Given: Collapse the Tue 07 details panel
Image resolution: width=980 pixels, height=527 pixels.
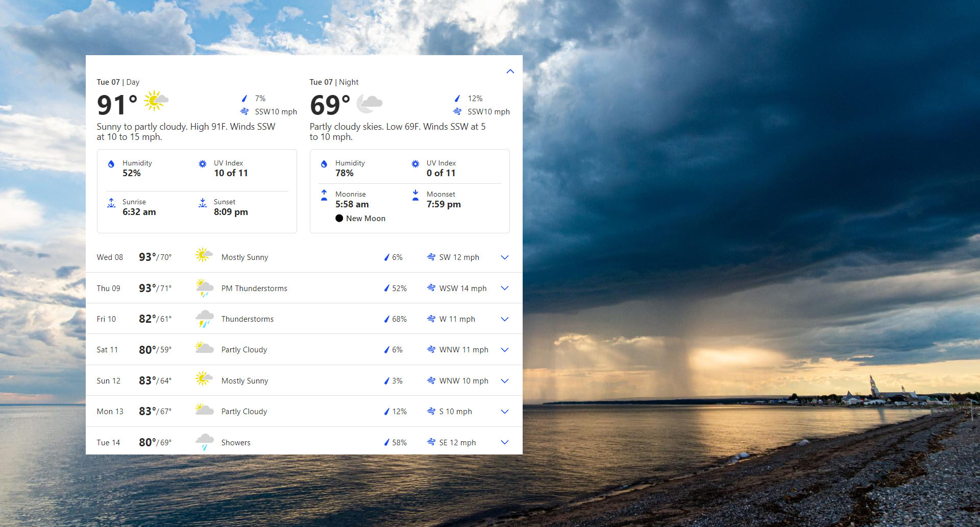Looking at the screenshot, I should click(510, 71).
